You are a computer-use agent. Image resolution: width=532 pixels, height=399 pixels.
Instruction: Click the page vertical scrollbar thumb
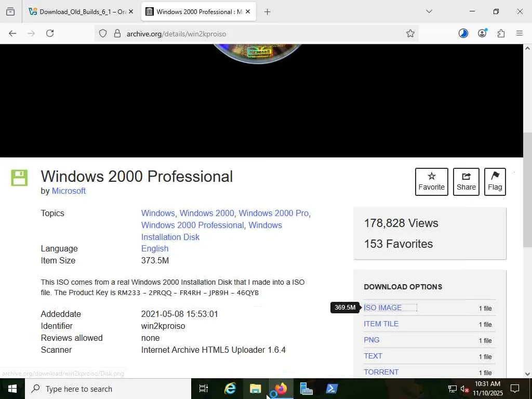(527, 190)
